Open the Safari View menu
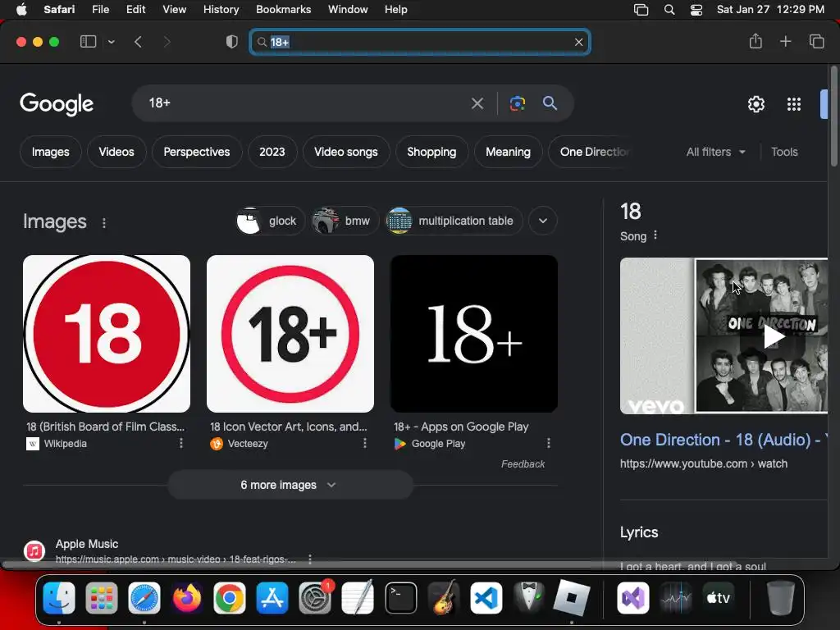Image resolution: width=840 pixels, height=630 pixels. coord(174,9)
